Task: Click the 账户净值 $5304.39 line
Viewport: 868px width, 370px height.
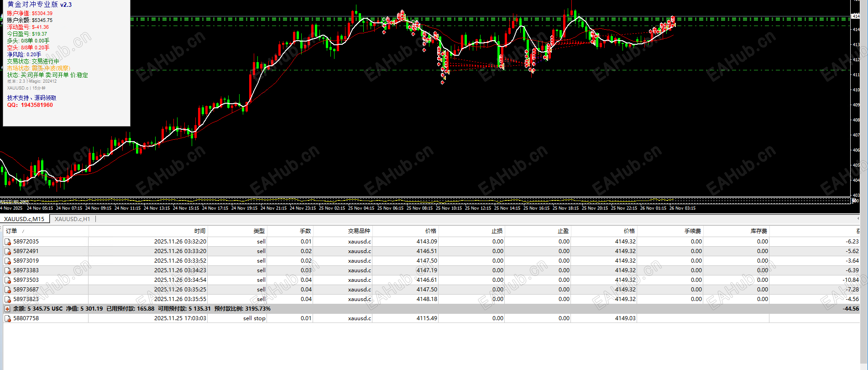Action: 30,13
